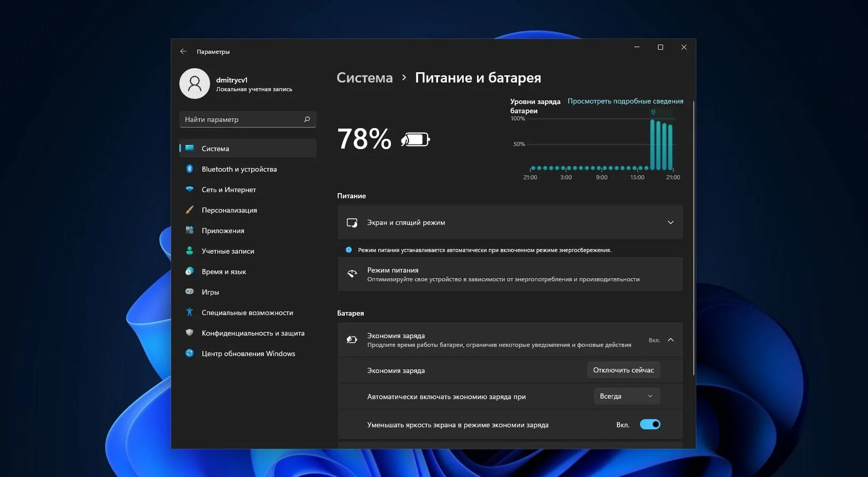The height and width of the screenshot is (477, 868).
Task: Click Отключить сейчас button
Action: [x=624, y=370]
